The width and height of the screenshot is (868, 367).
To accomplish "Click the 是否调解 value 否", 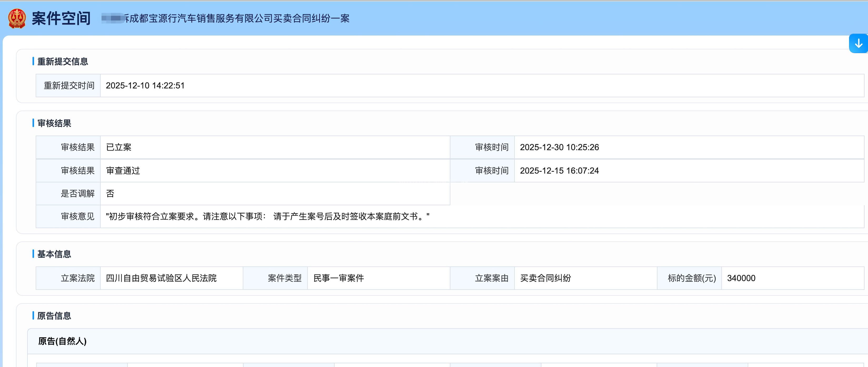I will 110,193.
